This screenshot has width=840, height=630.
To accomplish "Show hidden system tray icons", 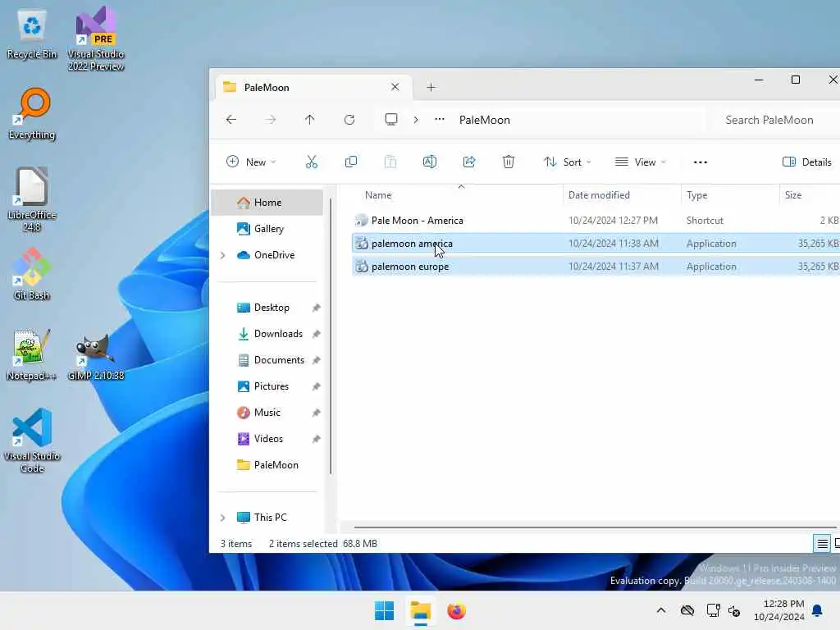I will click(661, 610).
